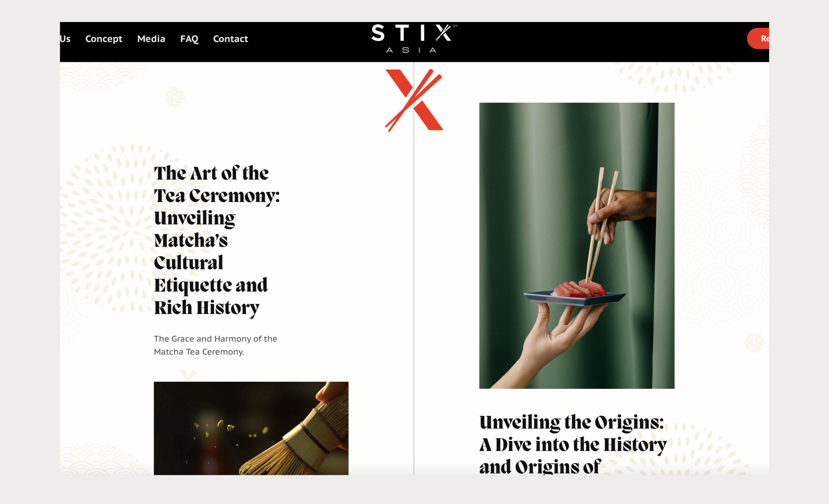Open the Art of the Tea Ceremony article title
This screenshot has height=504, width=829.
tap(217, 240)
